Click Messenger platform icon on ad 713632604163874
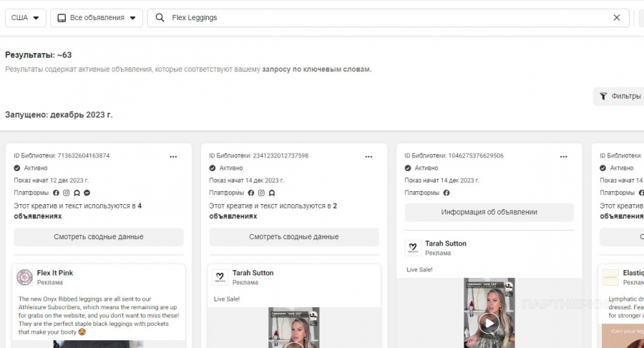This screenshot has height=348, width=644. tap(87, 193)
